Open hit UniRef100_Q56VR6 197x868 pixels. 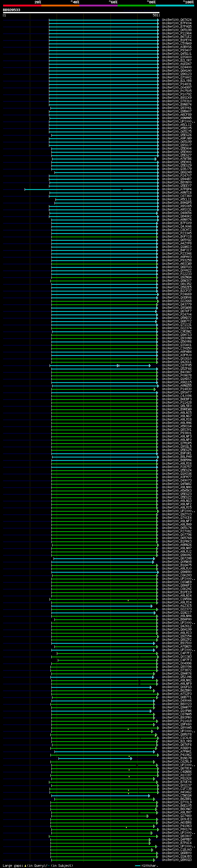176,342
